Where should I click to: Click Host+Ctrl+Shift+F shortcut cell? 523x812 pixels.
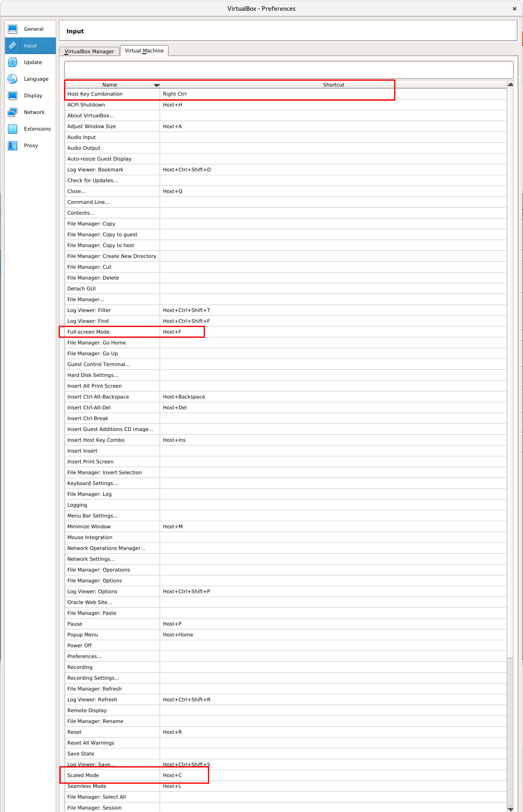pos(333,321)
